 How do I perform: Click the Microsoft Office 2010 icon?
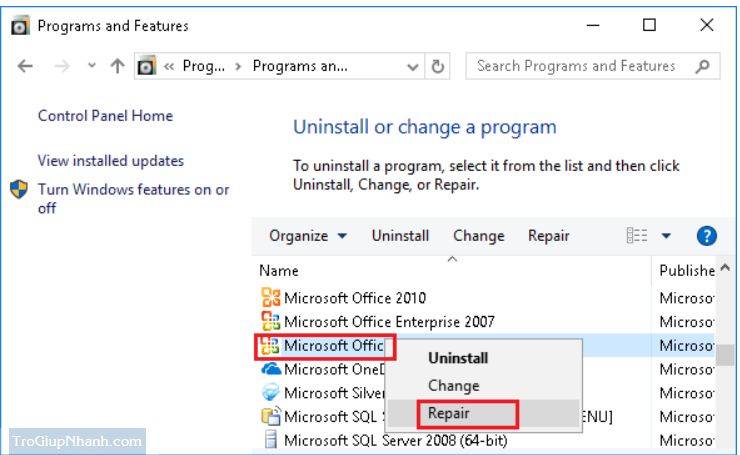(270, 297)
